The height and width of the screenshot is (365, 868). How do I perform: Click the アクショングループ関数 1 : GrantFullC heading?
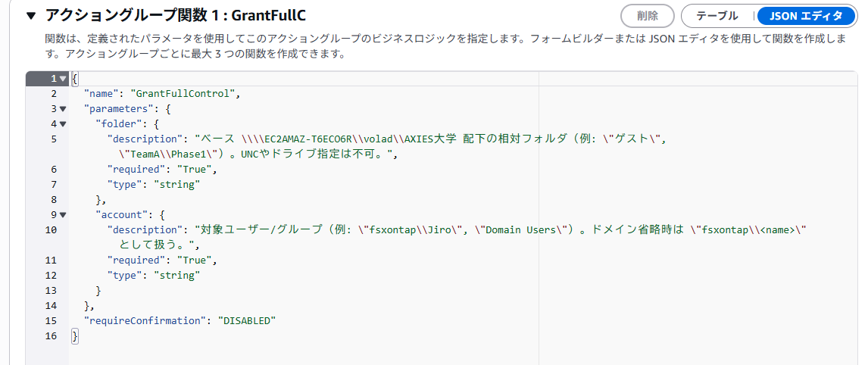pos(176,15)
